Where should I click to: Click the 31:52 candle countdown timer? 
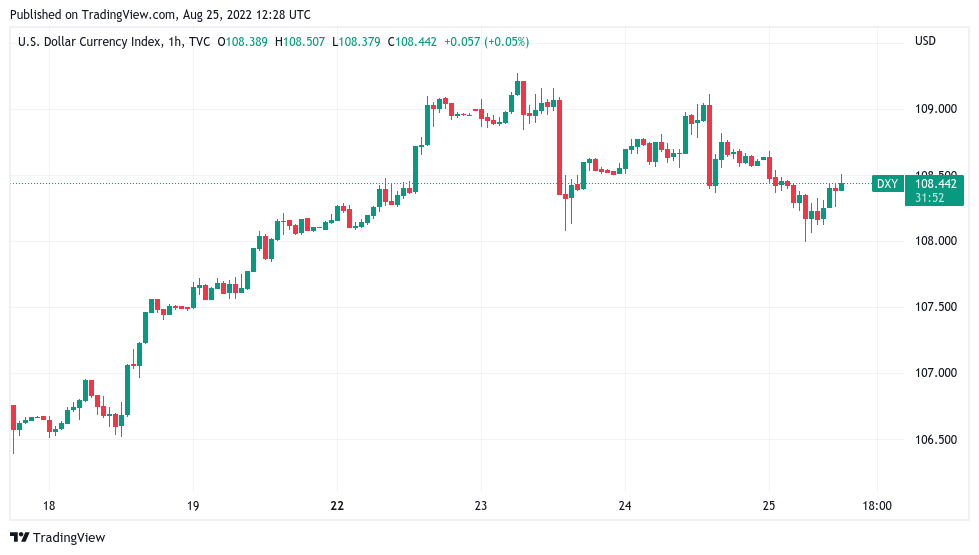coord(932,198)
